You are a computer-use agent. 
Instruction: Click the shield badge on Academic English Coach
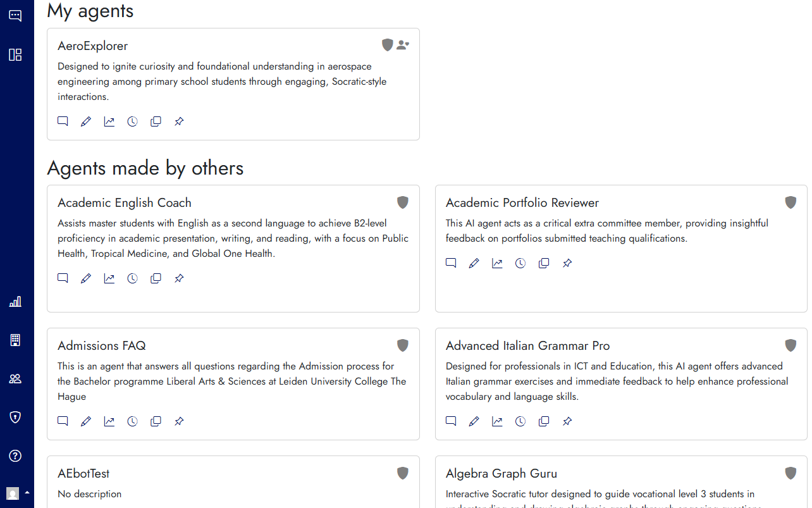(403, 202)
